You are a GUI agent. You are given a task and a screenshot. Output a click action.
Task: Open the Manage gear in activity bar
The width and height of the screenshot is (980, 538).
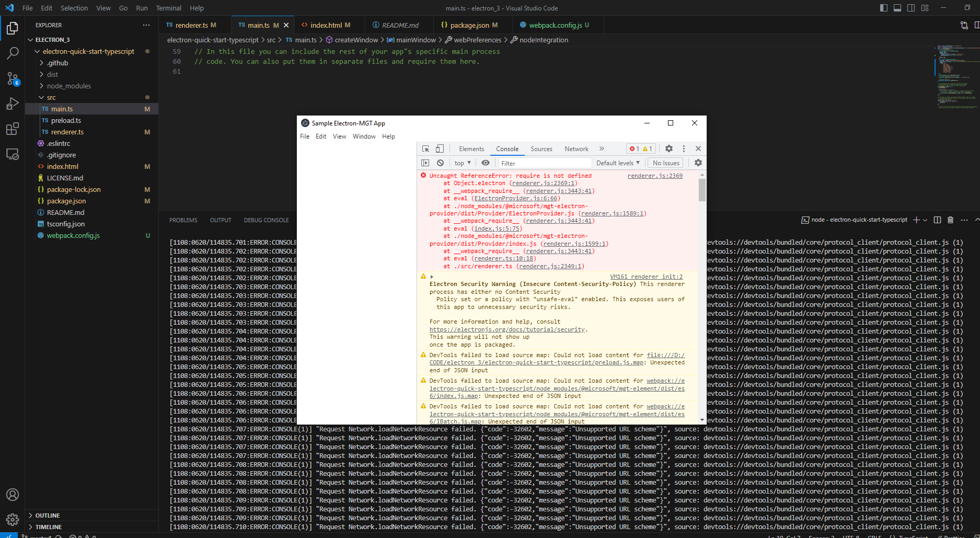pyautogui.click(x=13, y=520)
